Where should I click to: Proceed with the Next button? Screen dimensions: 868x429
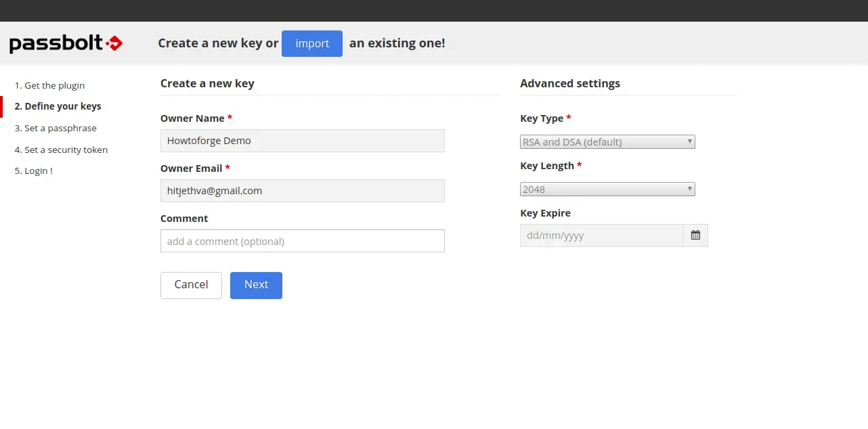click(256, 285)
